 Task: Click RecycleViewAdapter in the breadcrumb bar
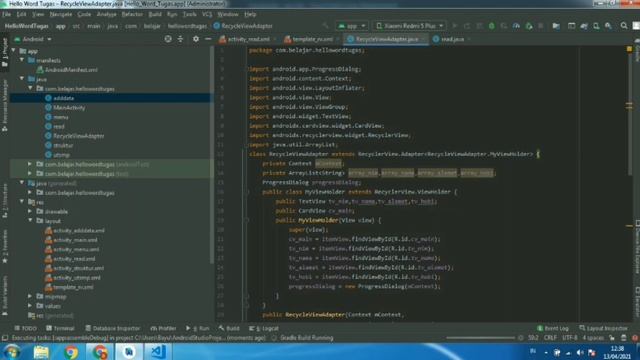[243, 26]
